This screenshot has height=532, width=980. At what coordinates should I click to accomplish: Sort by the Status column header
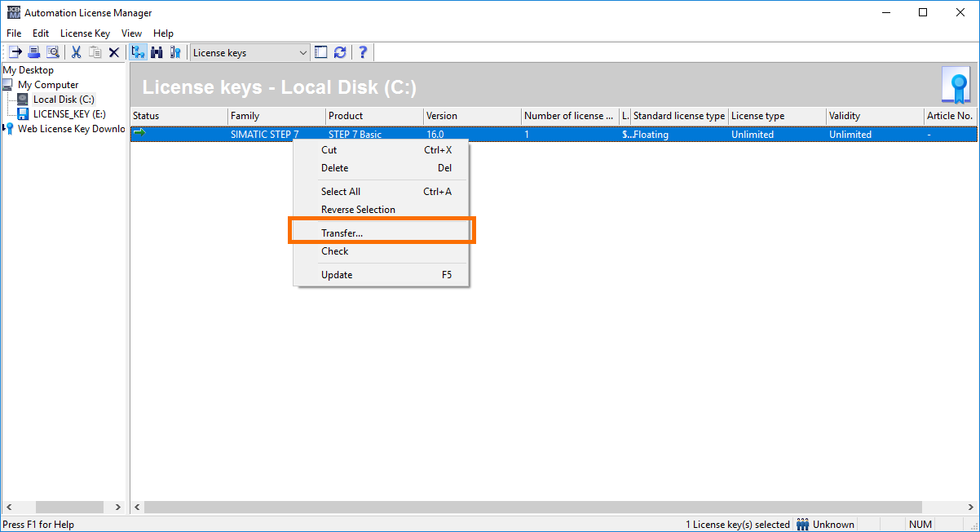(x=179, y=116)
